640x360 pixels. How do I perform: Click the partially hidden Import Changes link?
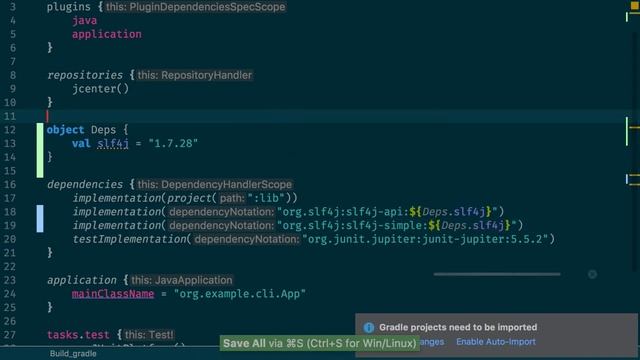[x=431, y=342]
